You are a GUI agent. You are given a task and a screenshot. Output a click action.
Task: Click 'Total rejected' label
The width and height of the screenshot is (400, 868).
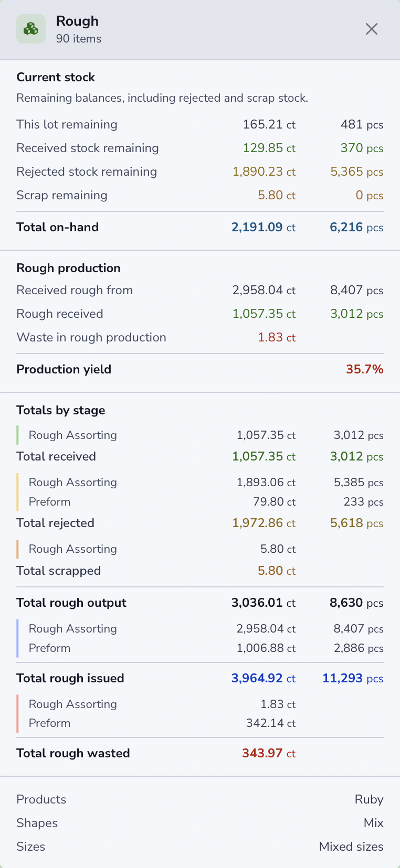[x=56, y=523]
